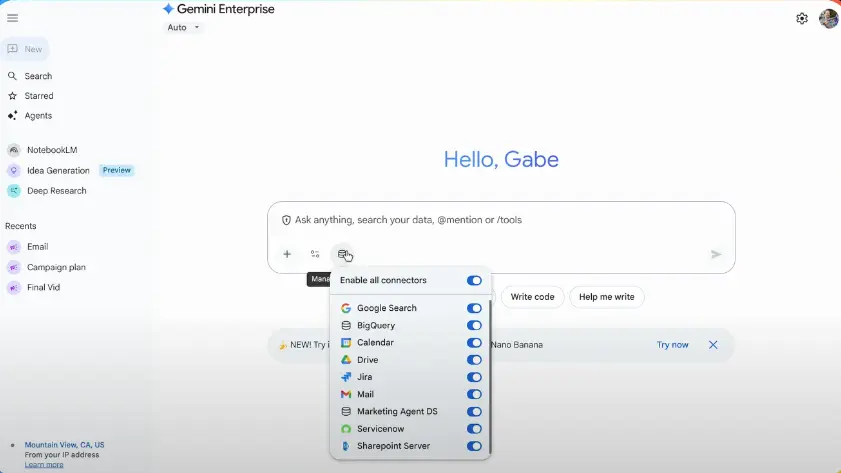Click the Calendar connector icon
This screenshot has width=841, height=473.
[x=346, y=343]
